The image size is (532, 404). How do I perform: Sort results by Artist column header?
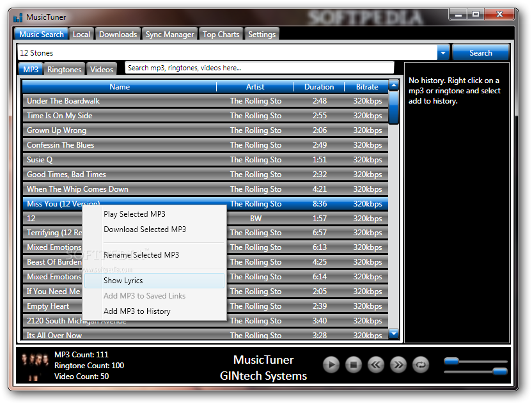tap(254, 87)
